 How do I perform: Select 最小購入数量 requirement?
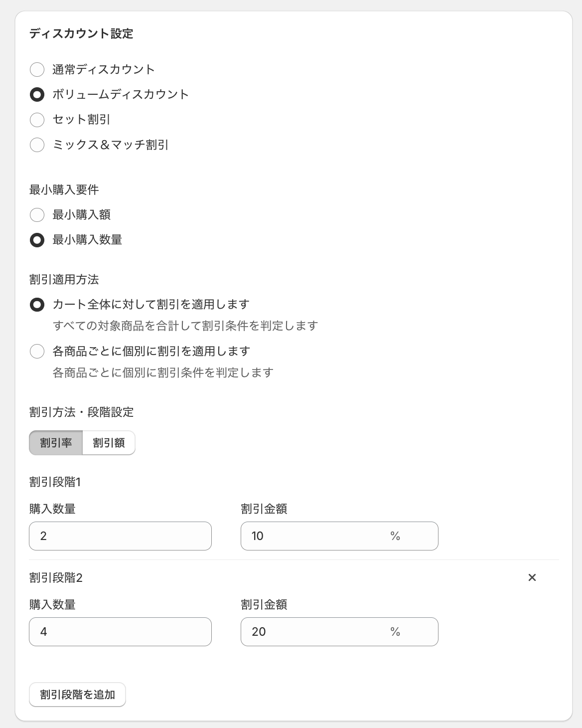[x=37, y=240]
